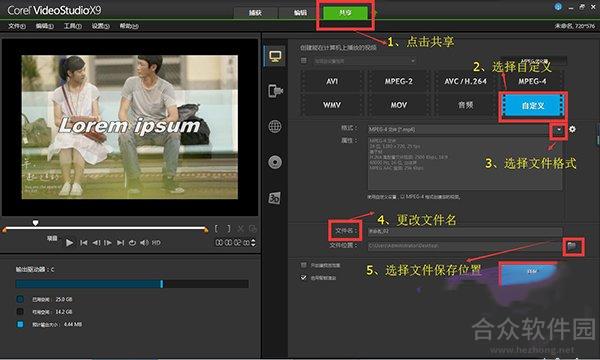The width and height of the screenshot is (600, 360).
Task: Open the 设置 Settings menu
Action: pyautogui.click(x=100, y=26)
